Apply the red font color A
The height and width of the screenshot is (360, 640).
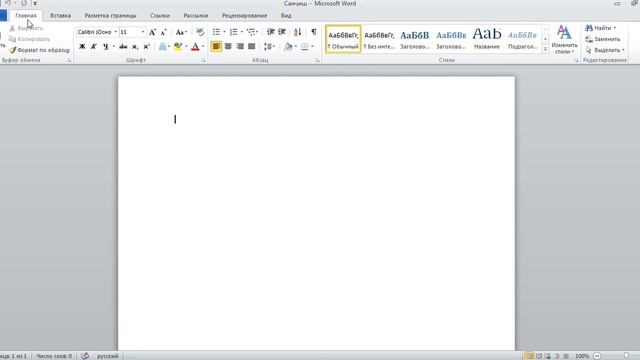(x=195, y=47)
